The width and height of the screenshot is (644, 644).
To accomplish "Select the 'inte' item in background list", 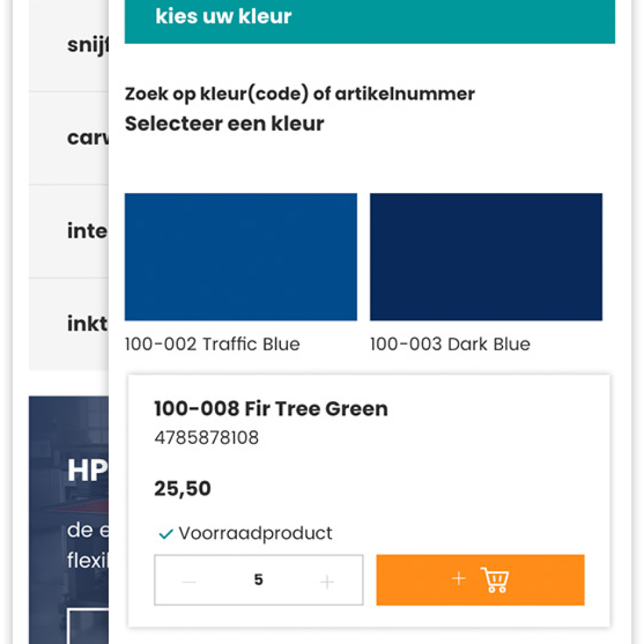I will click(x=87, y=231).
